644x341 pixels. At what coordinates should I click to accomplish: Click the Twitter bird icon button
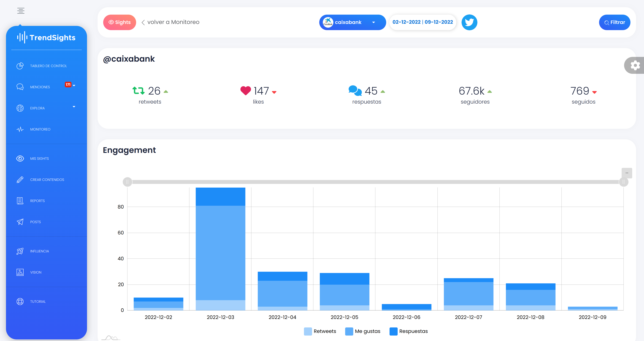(469, 22)
